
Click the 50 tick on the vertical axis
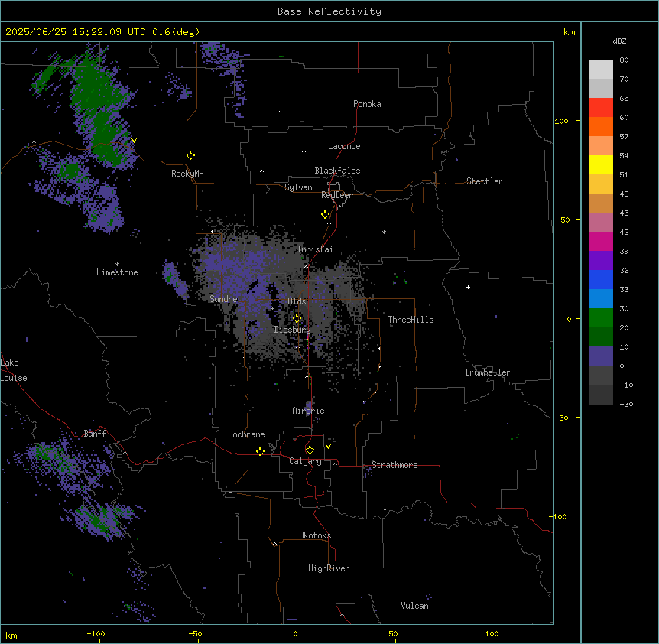pyautogui.click(x=565, y=220)
